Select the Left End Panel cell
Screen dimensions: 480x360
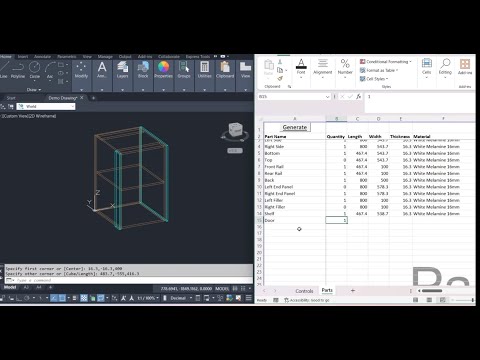coord(294,187)
